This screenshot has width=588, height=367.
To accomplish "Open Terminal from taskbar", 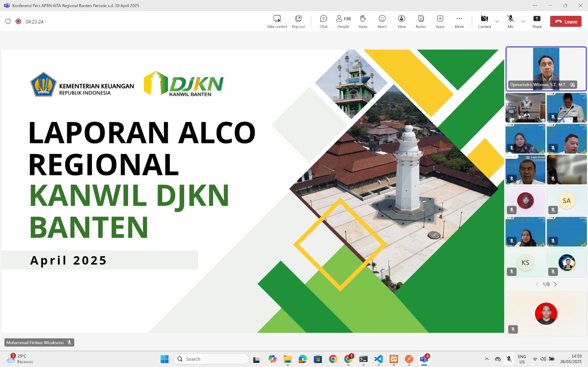I will coord(363,359).
